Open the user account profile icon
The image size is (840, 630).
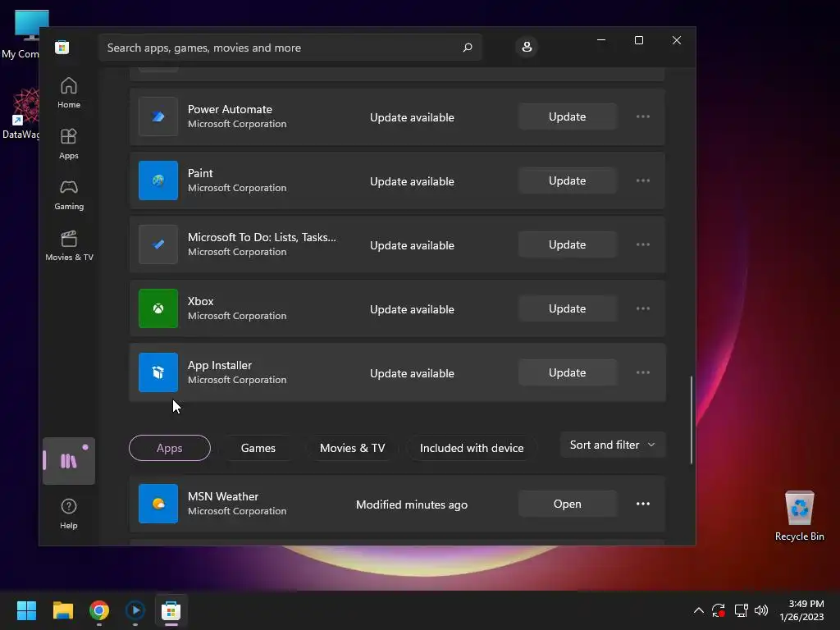point(527,47)
